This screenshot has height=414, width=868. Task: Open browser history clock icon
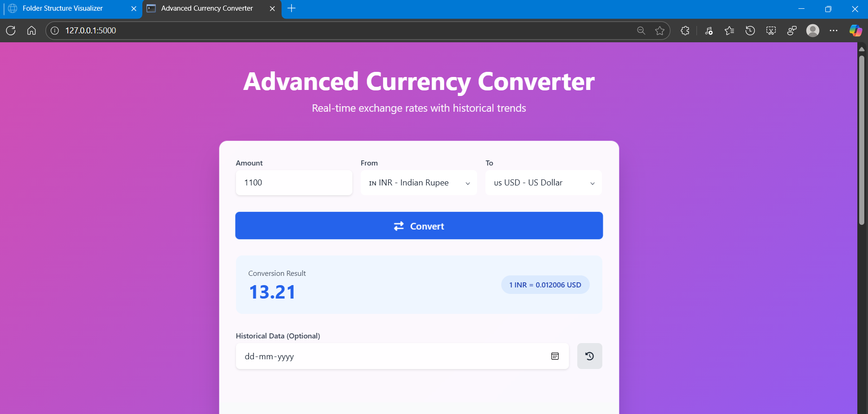tap(750, 31)
